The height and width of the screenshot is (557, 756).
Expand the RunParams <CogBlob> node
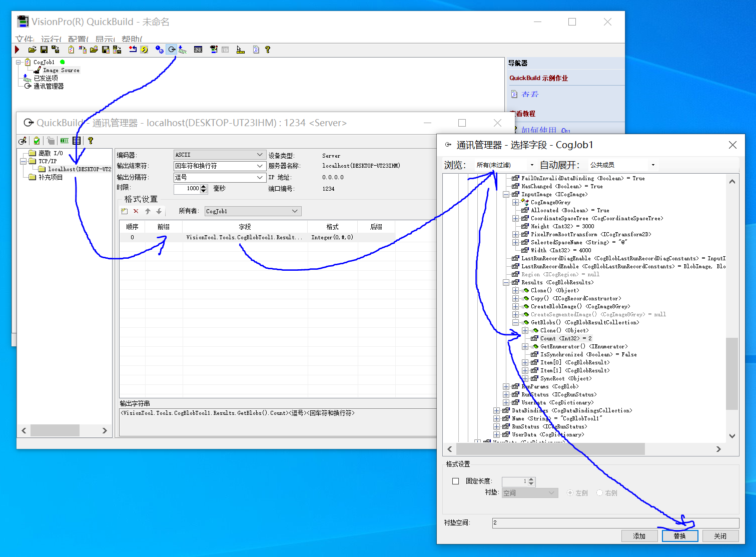506,386
